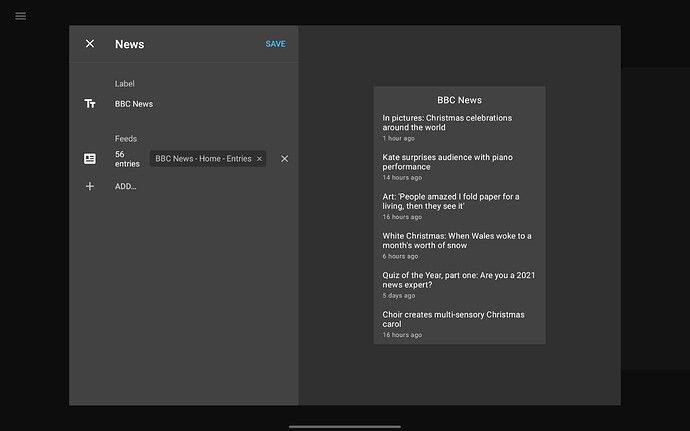Viewport: 690px width, 431px height.
Task: Edit the BBC News label field
Action: coord(134,104)
